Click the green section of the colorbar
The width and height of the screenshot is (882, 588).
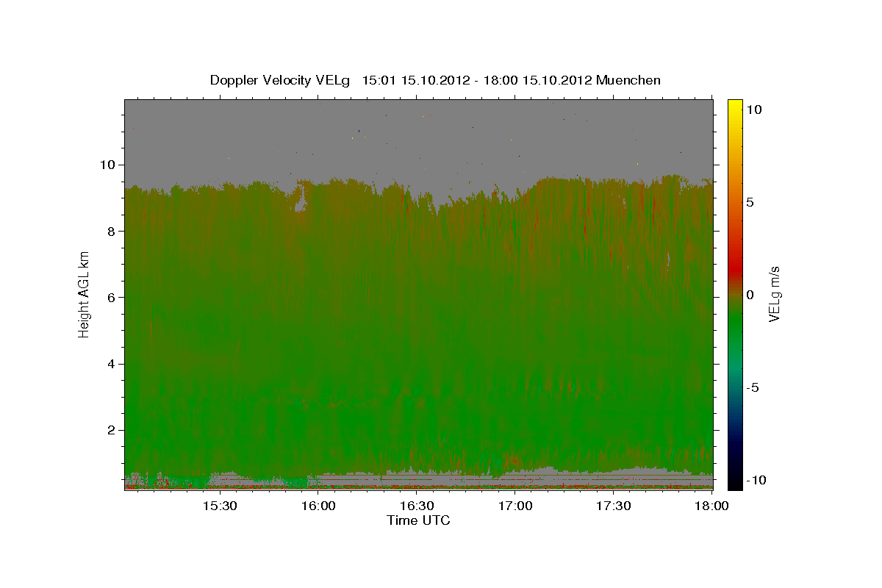pyautogui.click(x=735, y=323)
